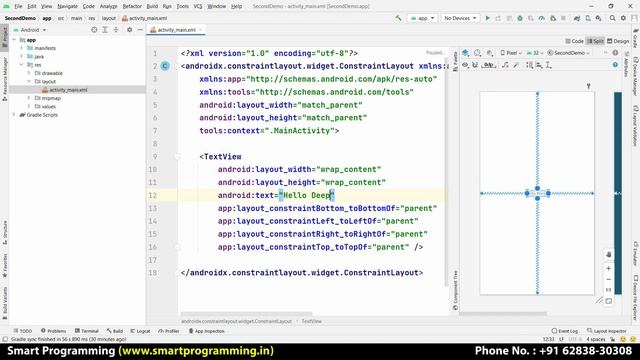This screenshot has width=640, height=360.
Task: Open the Build menu
Action: tap(152, 6)
